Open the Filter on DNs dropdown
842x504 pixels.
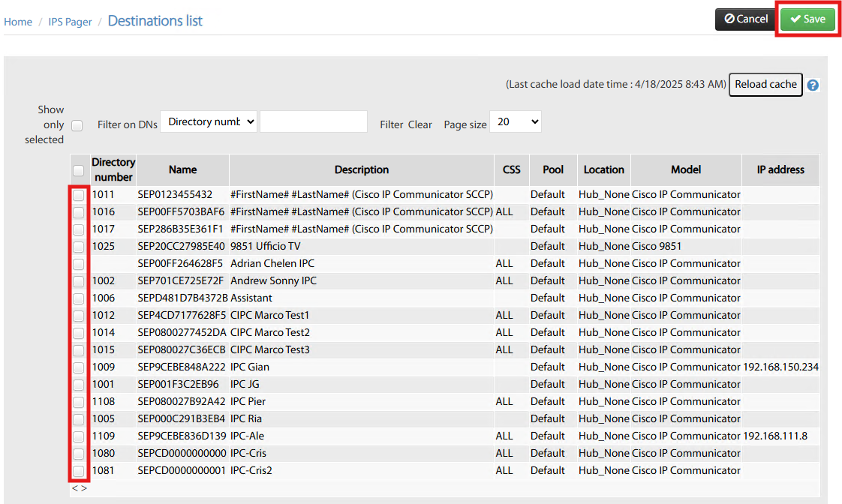click(209, 122)
